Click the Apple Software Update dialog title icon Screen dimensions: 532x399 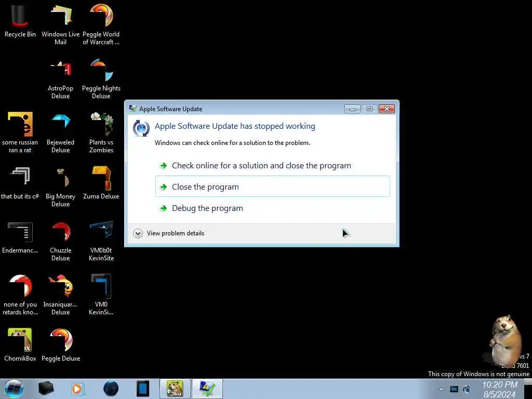tap(132, 109)
